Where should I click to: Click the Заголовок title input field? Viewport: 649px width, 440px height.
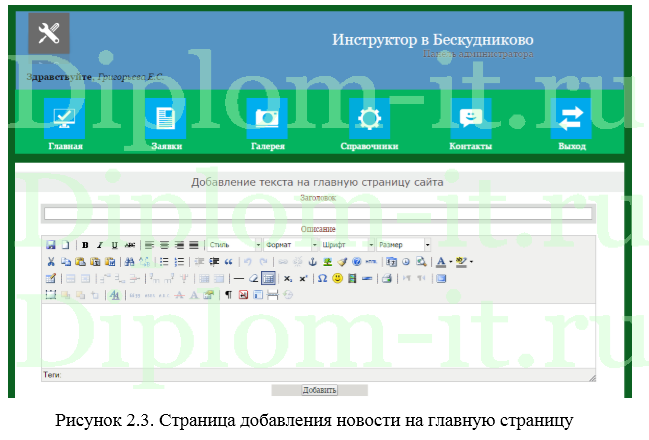(318, 213)
